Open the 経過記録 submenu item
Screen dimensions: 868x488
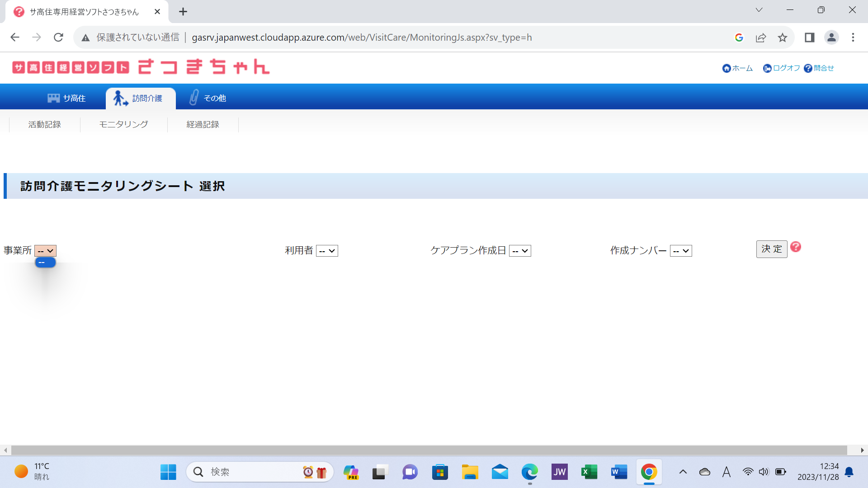[203, 124]
